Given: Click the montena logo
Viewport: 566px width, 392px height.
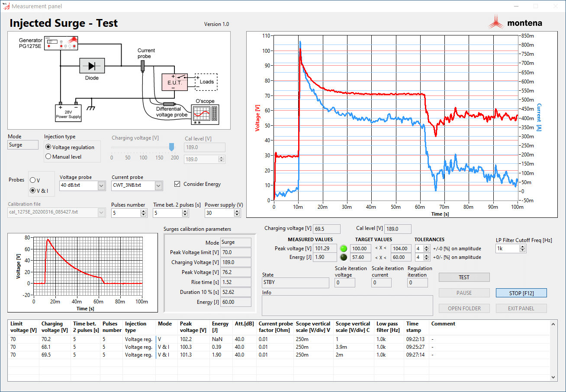Looking at the screenshot, I should point(518,22).
